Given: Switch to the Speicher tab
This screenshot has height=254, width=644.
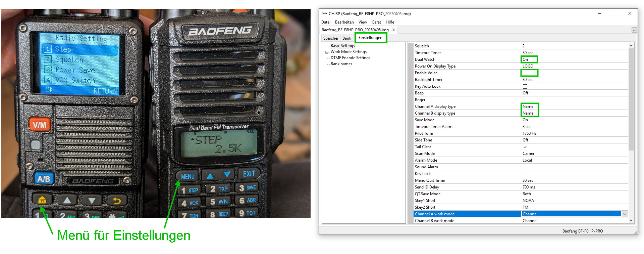Looking at the screenshot, I should point(331,38).
